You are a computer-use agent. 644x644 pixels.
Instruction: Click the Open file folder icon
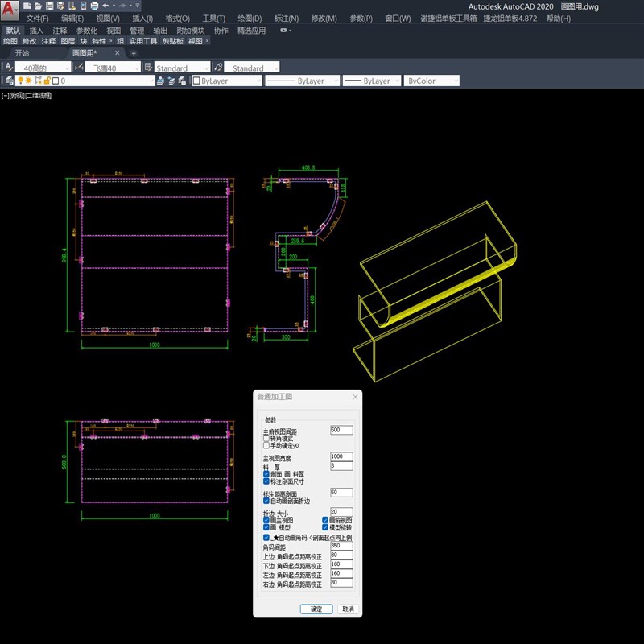click(x=38, y=6)
